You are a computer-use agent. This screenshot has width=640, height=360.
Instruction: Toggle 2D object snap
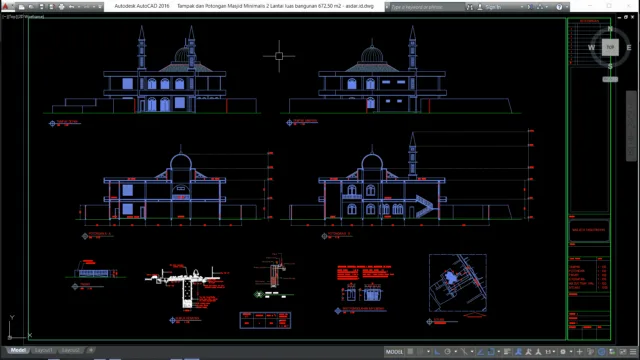click(491, 352)
